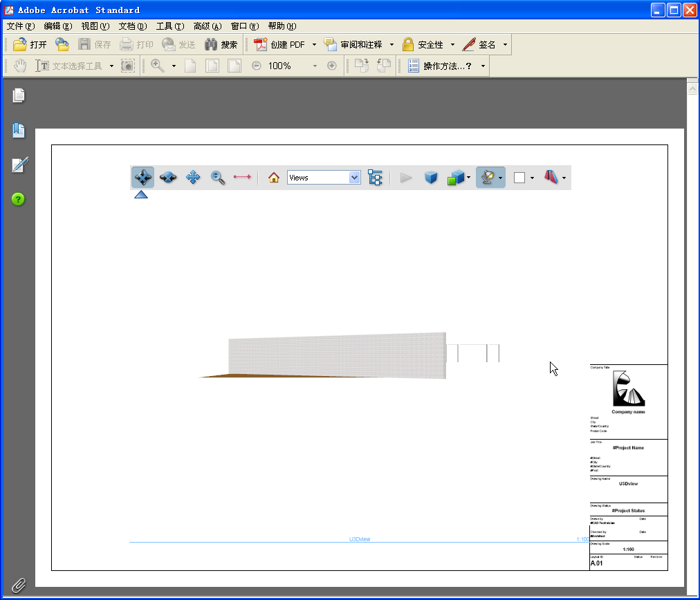The height and width of the screenshot is (600, 700).
Task: Toggle the Model Tree view
Action: (x=376, y=177)
